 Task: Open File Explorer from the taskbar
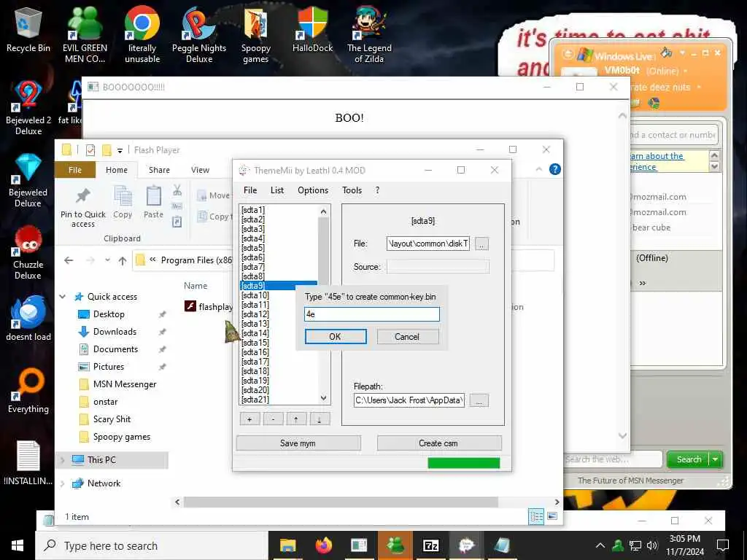pos(287,545)
